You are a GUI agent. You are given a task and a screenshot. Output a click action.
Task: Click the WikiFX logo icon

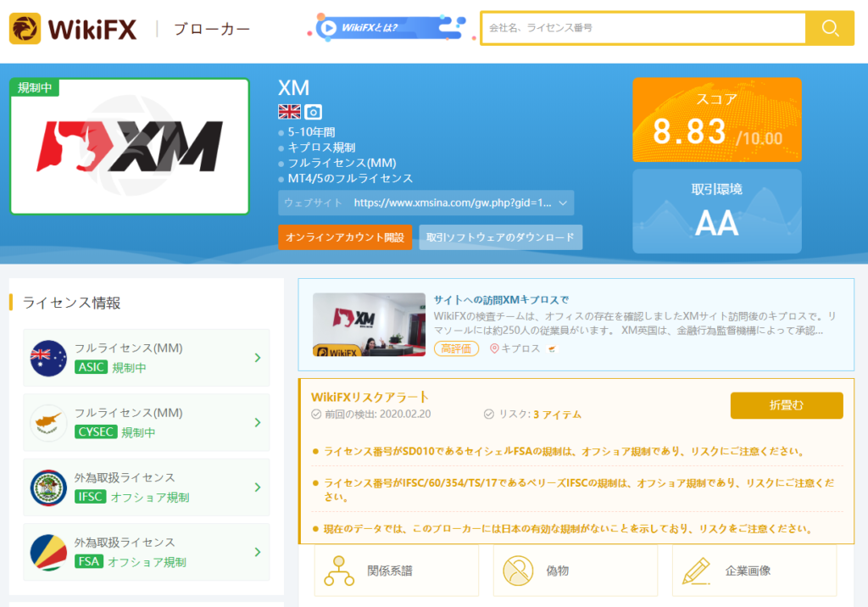point(25,28)
